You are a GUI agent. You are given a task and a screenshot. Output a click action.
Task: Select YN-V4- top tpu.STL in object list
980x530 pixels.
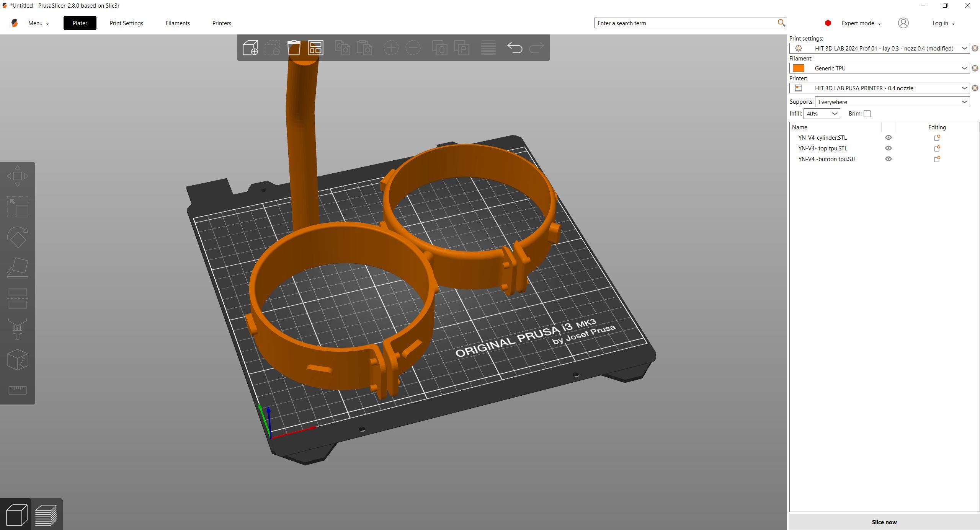tap(823, 148)
